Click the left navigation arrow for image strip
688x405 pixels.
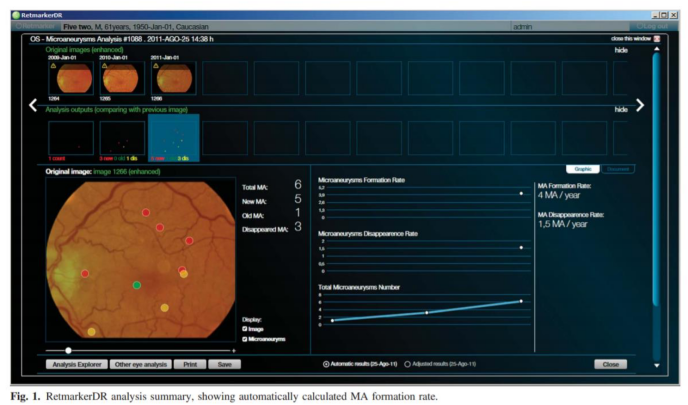click(x=33, y=105)
